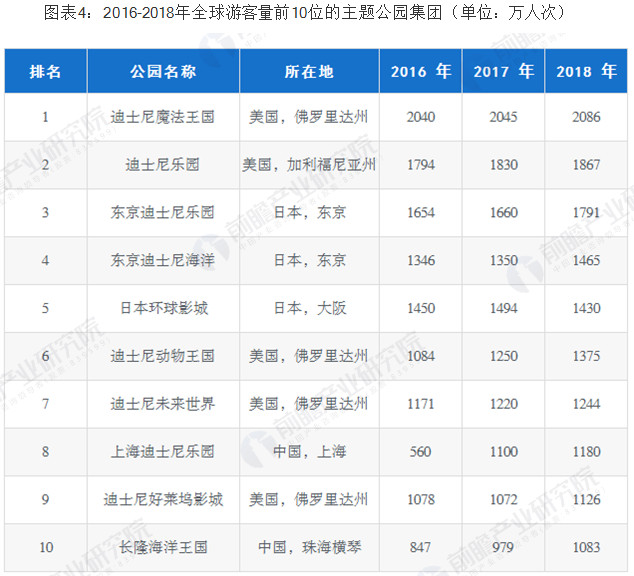The height and width of the screenshot is (576, 634).
Task: Click the value 2045
Action: [503, 117]
